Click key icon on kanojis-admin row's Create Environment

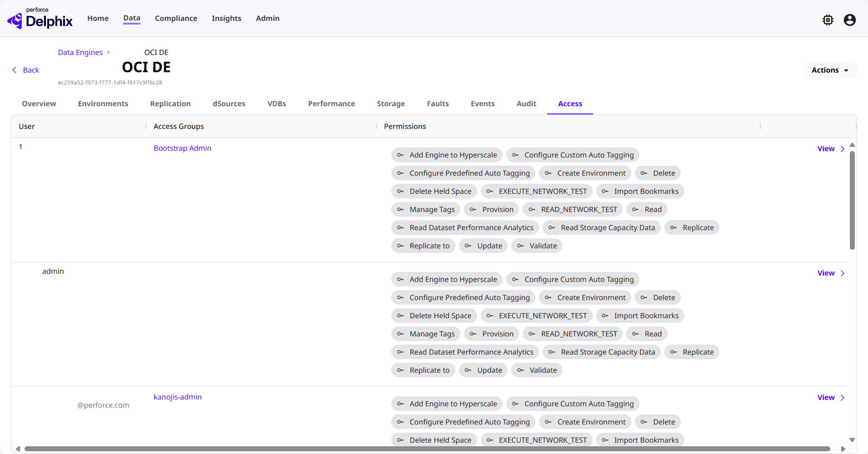point(548,422)
